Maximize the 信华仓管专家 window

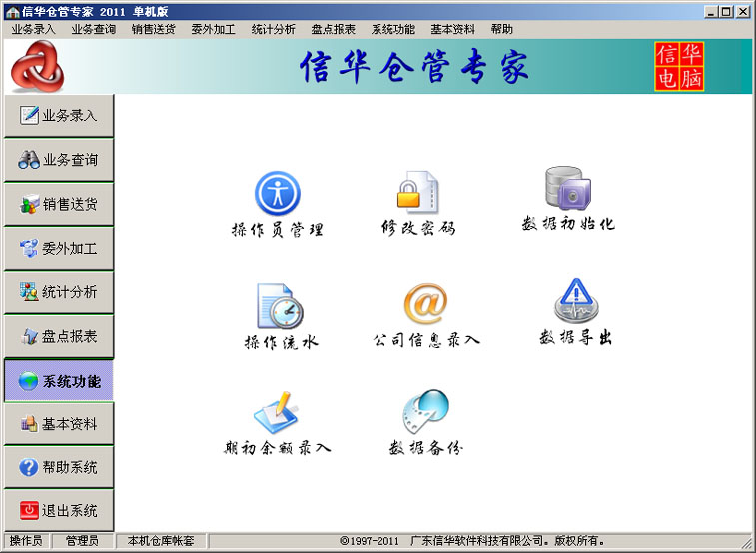[726, 12]
